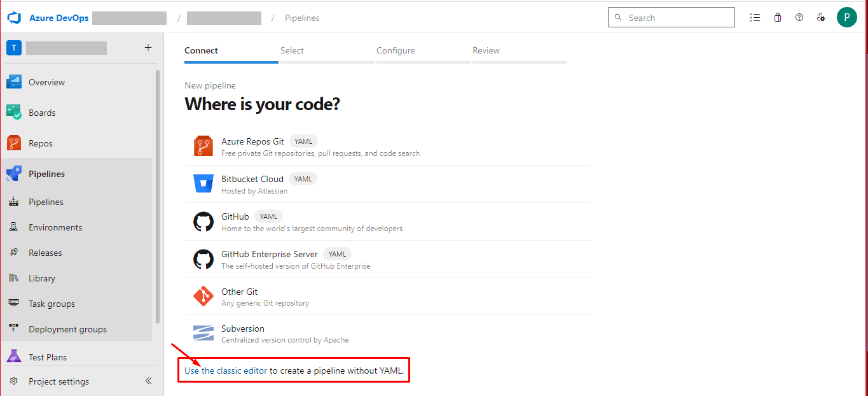
Task: Click the Other Git logo icon
Action: 203,297
